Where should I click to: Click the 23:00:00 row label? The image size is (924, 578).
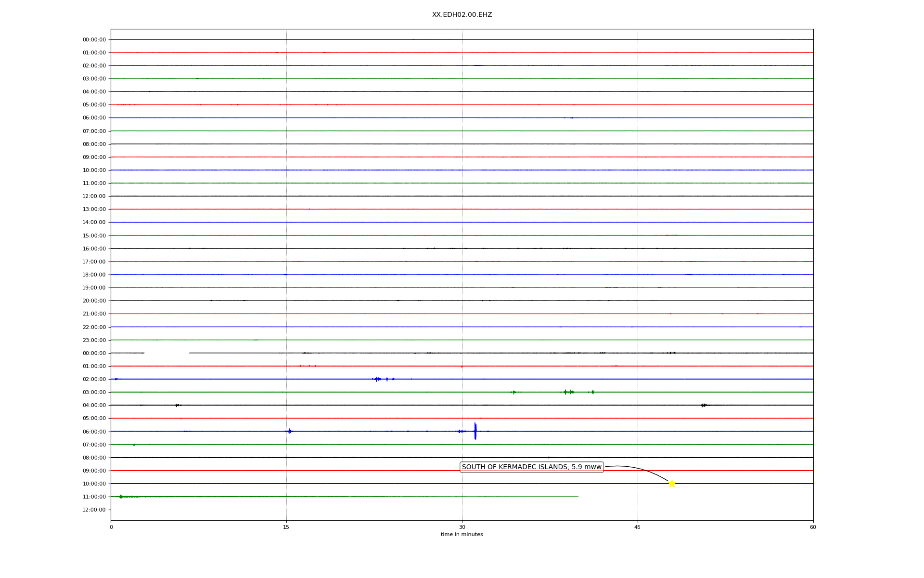click(x=94, y=340)
